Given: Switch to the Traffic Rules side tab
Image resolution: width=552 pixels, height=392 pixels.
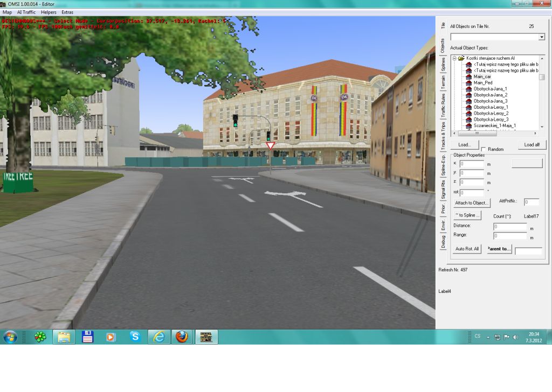Looking at the screenshot, I should [x=443, y=106].
